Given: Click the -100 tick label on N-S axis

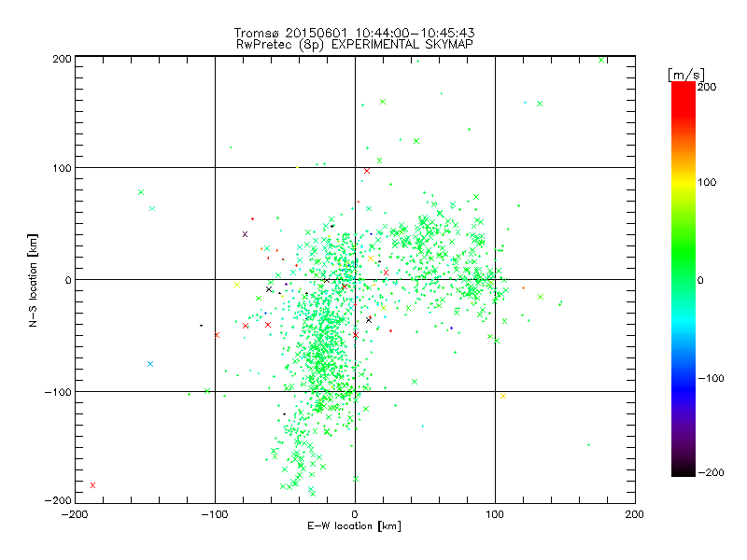Looking at the screenshot, I should [x=58, y=392].
